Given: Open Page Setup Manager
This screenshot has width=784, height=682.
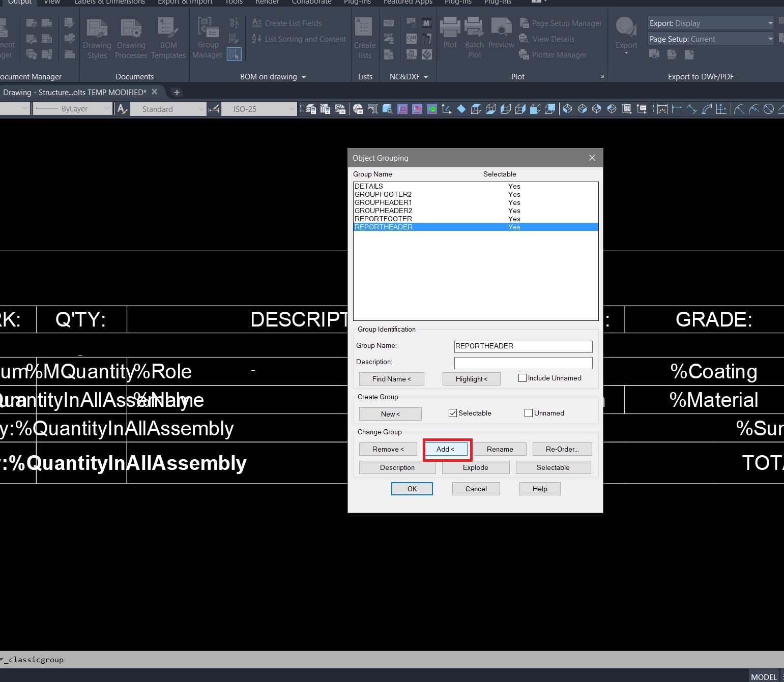Looking at the screenshot, I should point(561,23).
